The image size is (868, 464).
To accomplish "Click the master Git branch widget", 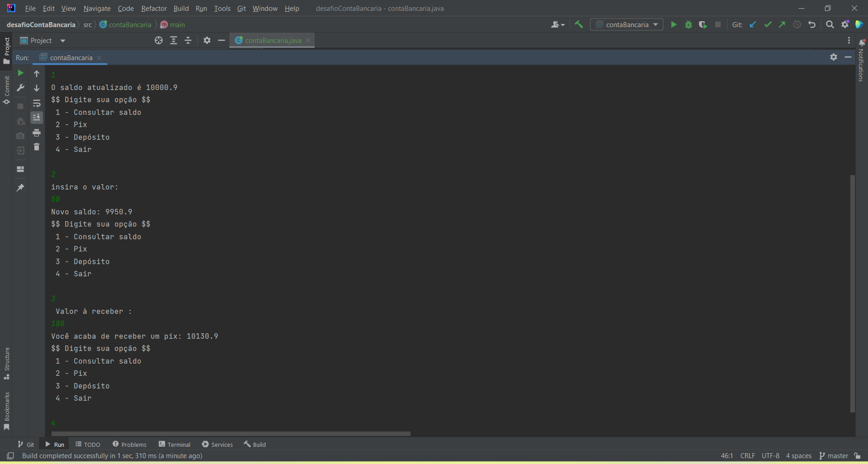I will point(834,456).
